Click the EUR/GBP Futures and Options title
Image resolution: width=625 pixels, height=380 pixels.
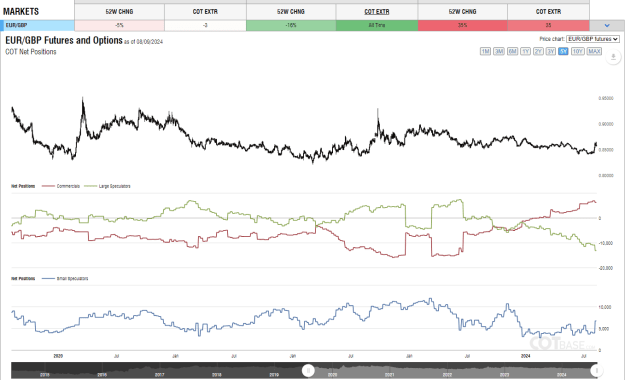click(x=64, y=40)
